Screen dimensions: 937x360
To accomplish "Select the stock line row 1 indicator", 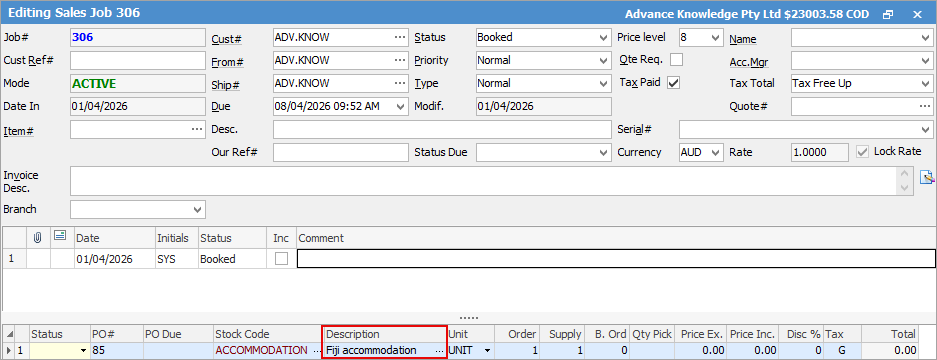I will [x=9, y=350].
